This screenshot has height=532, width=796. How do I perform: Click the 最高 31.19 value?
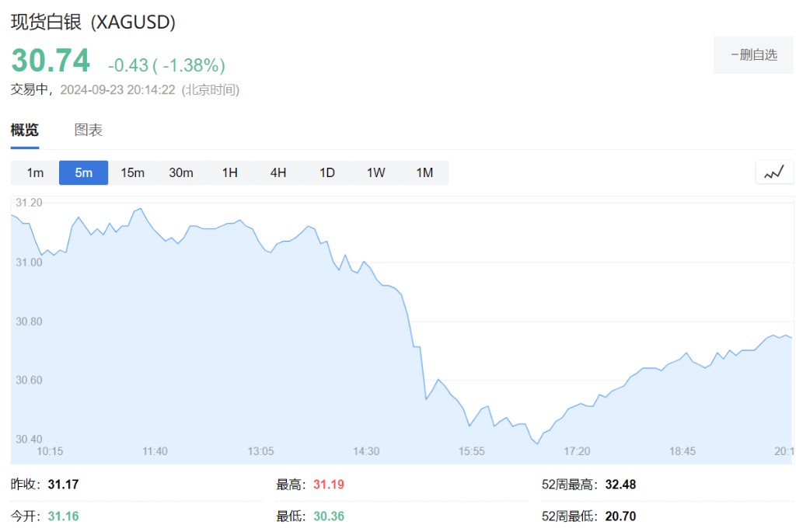pyautogui.click(x=329, y=485)
